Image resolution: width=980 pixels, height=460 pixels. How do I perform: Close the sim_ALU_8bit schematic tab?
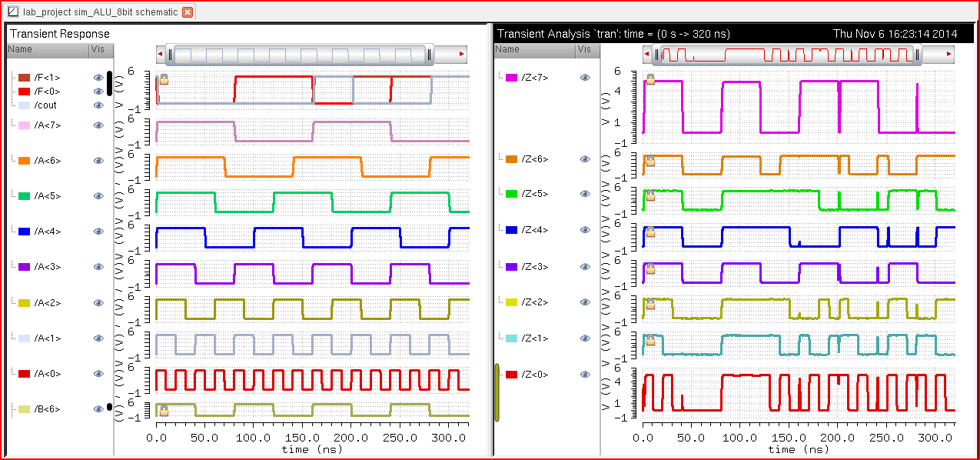point(188,12)
